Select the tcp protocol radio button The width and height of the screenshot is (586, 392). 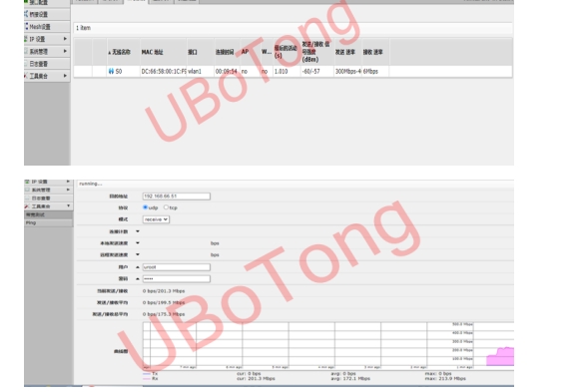[166, 207]
